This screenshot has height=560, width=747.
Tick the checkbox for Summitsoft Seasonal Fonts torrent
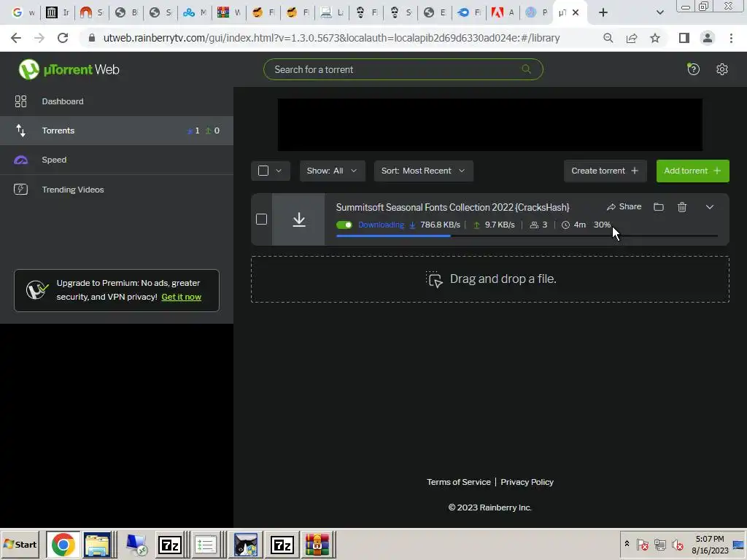click(x=262, y=219)
